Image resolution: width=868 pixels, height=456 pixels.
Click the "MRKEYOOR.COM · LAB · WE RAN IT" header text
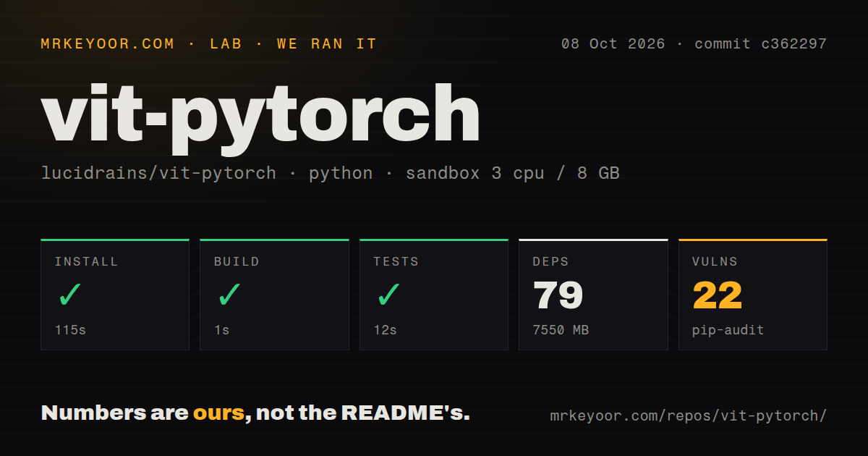[209, 43]
